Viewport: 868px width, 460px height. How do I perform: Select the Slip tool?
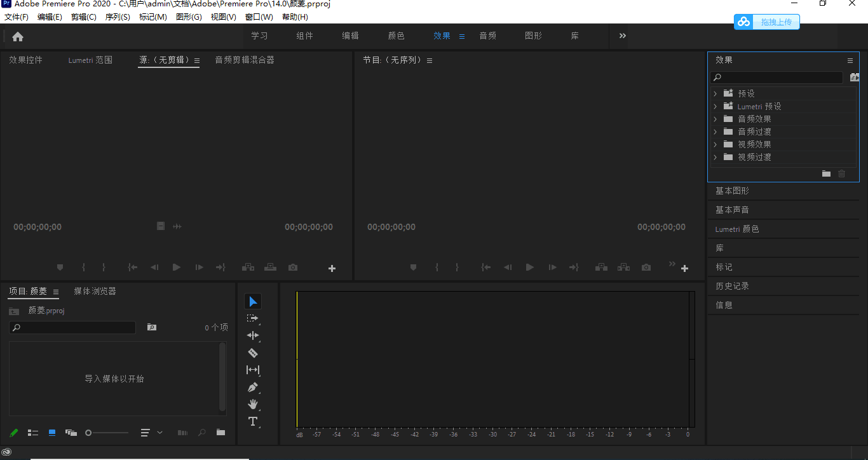point(253,370)
